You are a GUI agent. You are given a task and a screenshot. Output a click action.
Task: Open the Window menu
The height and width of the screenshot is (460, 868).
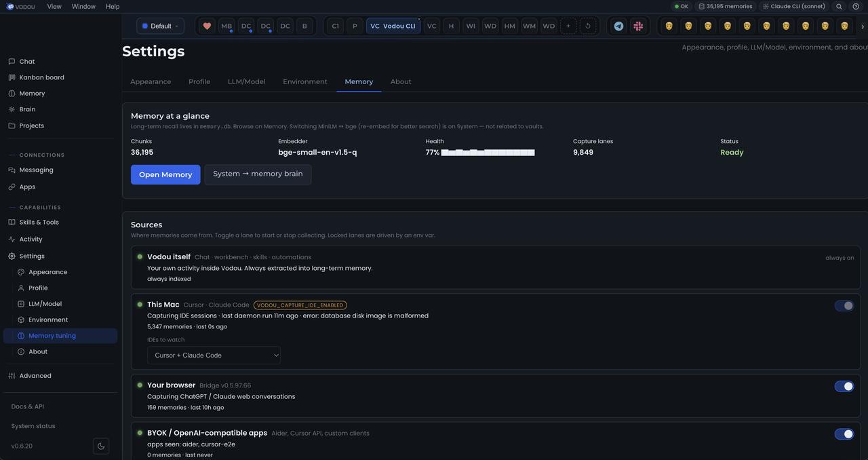coord(83,6)
